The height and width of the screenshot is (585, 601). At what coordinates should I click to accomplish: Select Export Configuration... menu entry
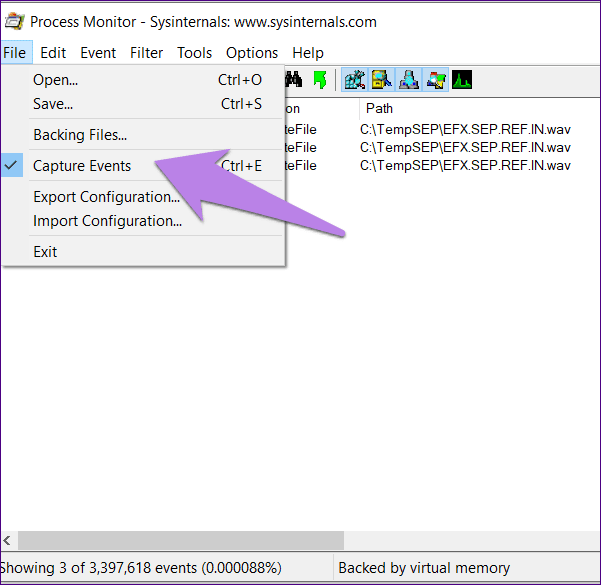pos(142,197)
